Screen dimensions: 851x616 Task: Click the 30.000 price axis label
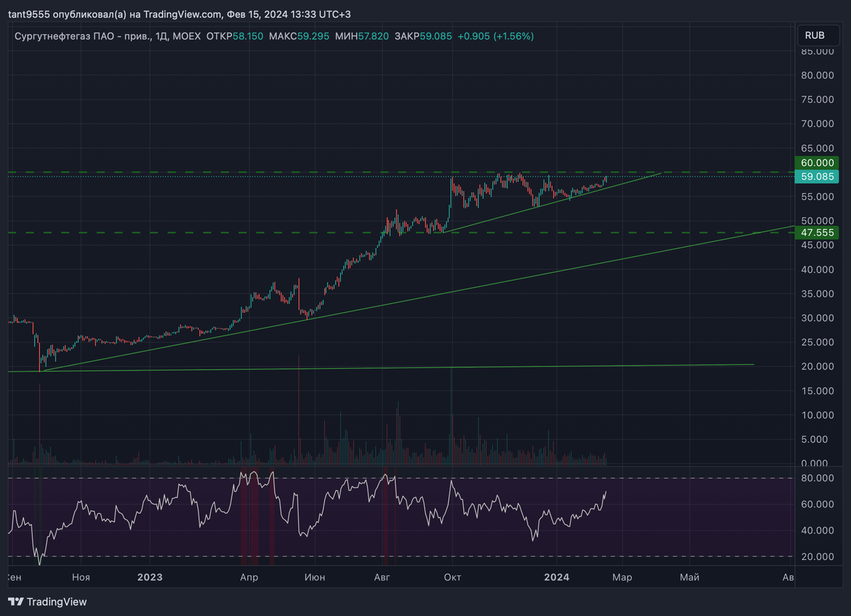(x=816, y=318)
